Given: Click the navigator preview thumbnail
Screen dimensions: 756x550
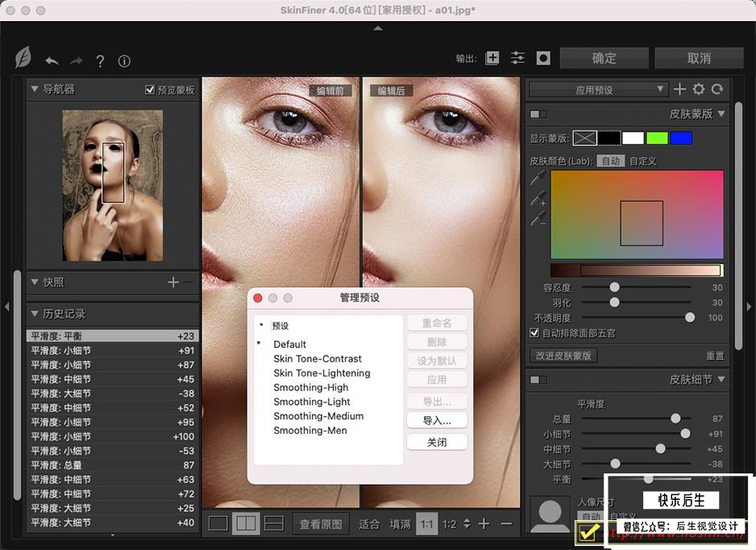Looking at the screenshot, I should (112, 185).
